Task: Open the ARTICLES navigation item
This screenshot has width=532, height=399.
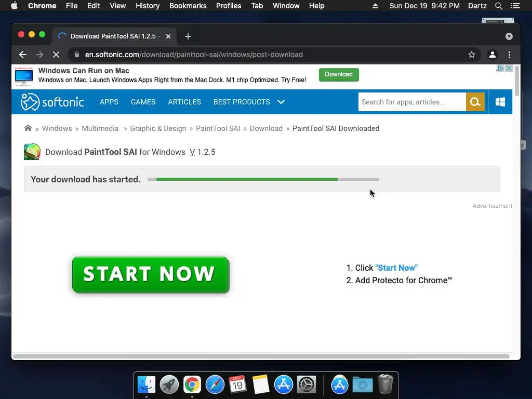Action: [x=184, y=102]
